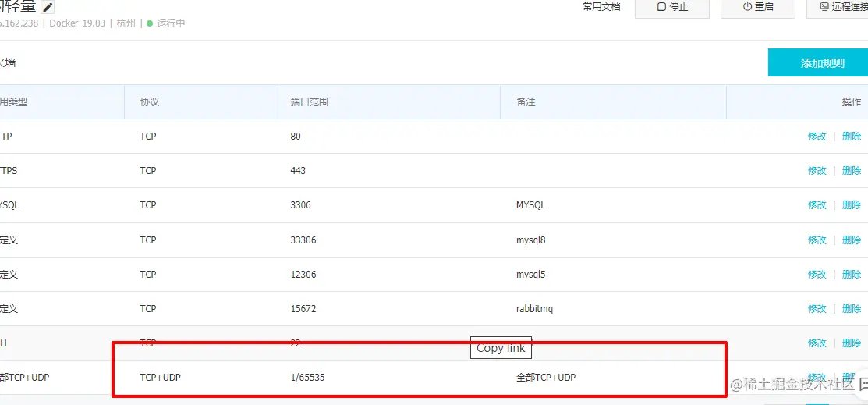Click the 重启 button
This screenshot has width=868, height=405.
[x=758, y=7]
